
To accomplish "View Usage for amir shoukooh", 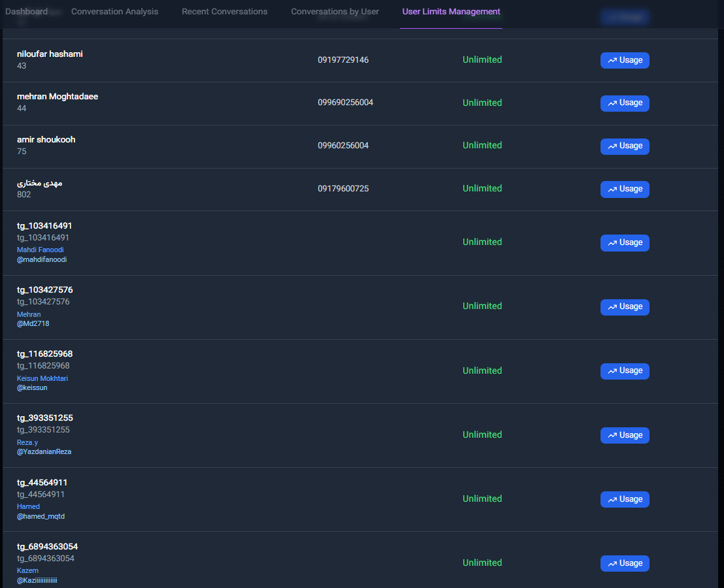I will point(625,146).
